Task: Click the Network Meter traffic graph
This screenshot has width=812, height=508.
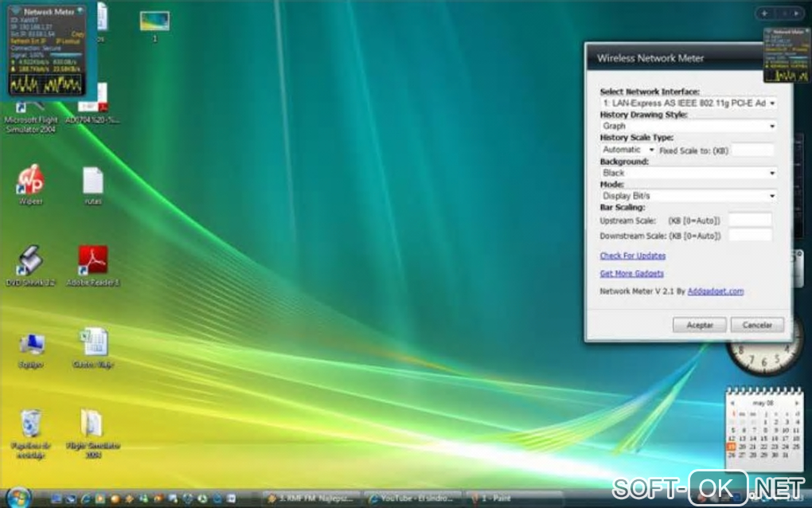Action: [46, 84]
